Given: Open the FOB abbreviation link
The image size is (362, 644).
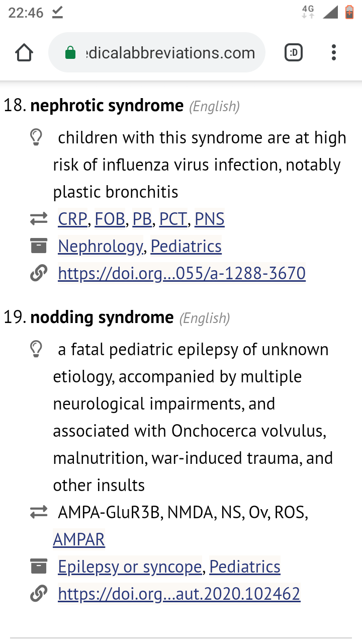Looking at the screenshot, I should click(x=110, y=219).
